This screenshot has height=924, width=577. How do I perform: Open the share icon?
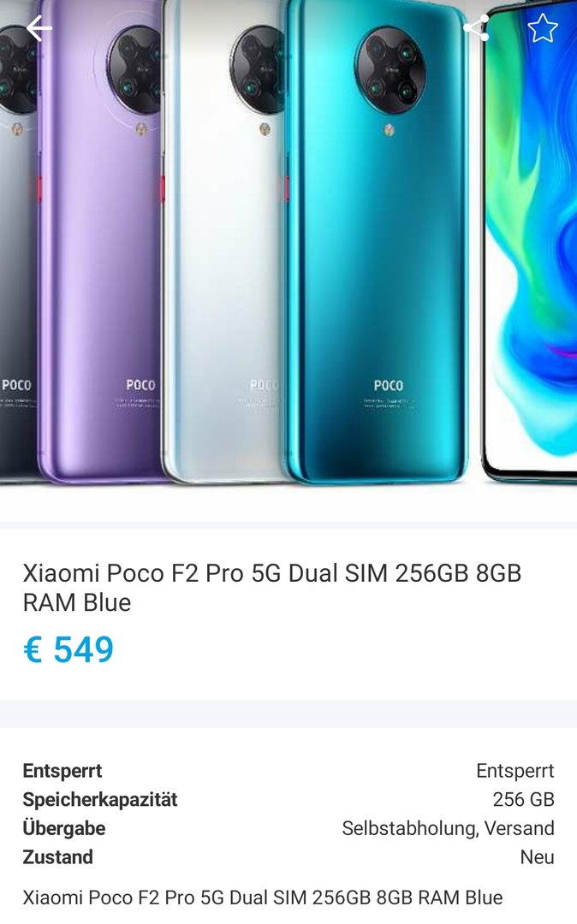tap(476, 27)
